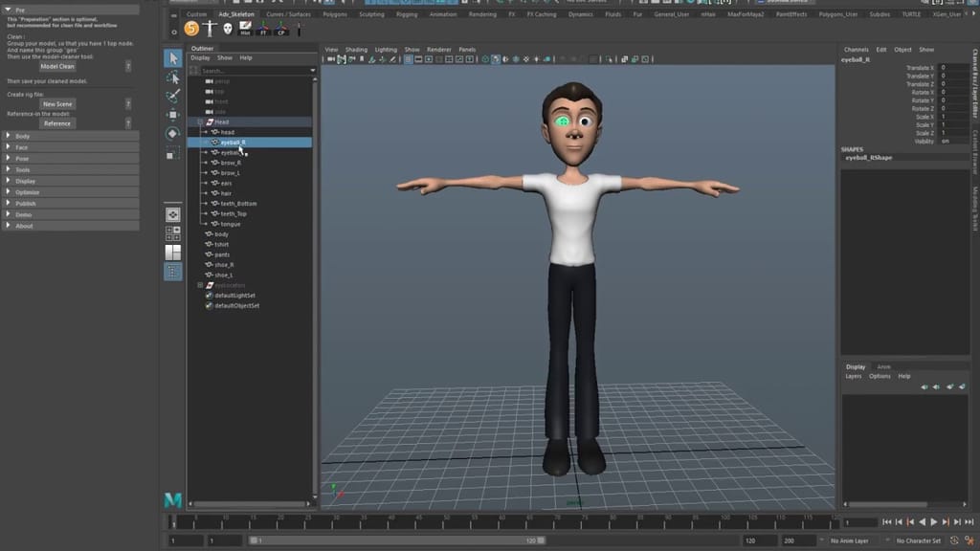The width and height of the screenshot is (980, 551).
Task: Expand the eyeLocators group in Outliner
Action: pos(201,285)
